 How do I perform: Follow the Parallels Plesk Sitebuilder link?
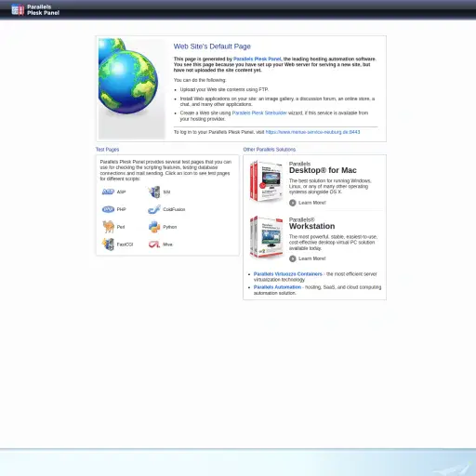[259, 112]
